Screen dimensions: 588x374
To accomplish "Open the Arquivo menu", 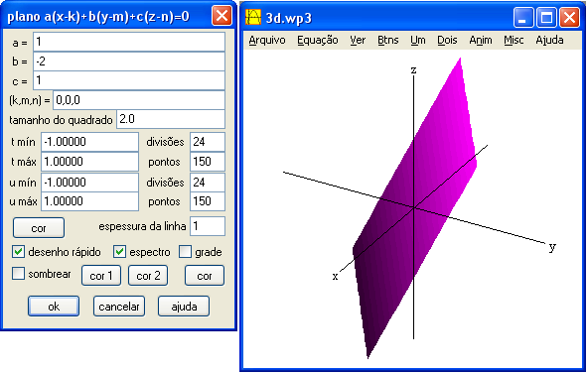I will [267, 40].
